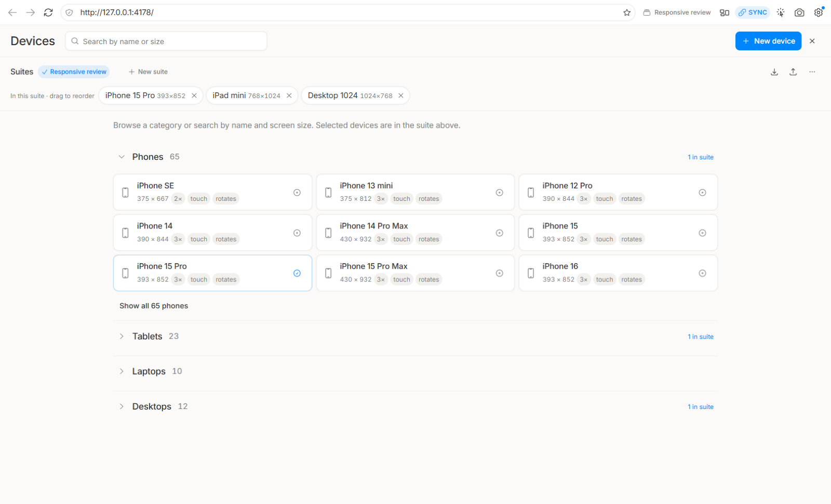The image size is (831, 504).
Task: Remove Desktop 1024 from the suite
Action: [x=401, y=96]
